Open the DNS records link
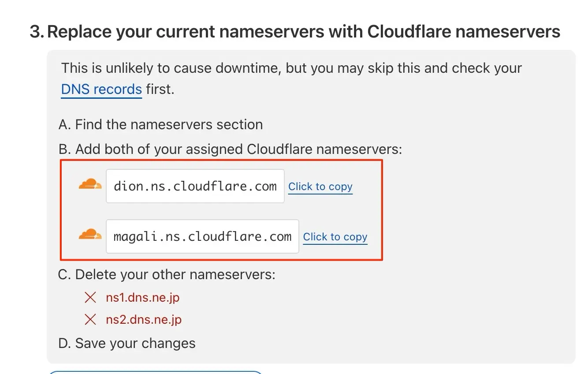588x374 pixels. tap(101, 90)
